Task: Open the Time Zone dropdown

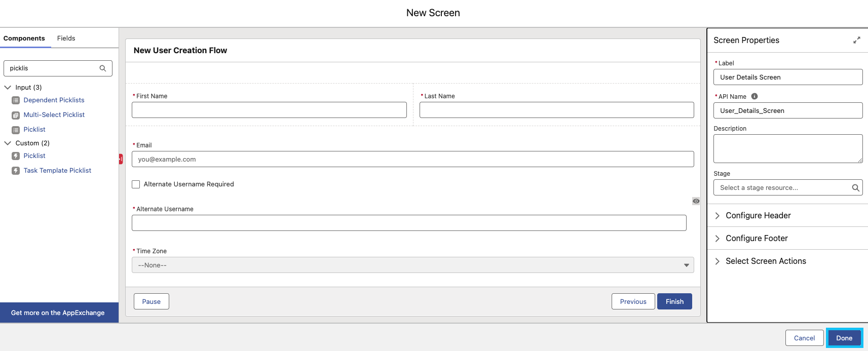Action: 412,265
